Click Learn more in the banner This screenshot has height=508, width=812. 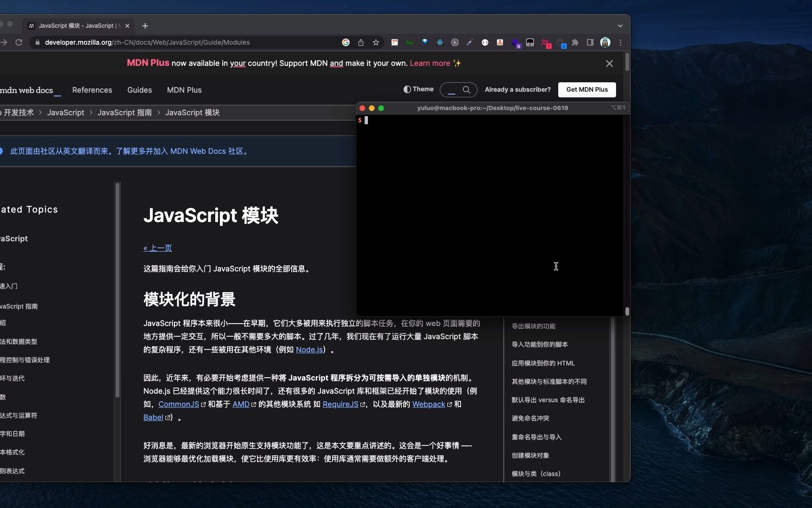430,63
